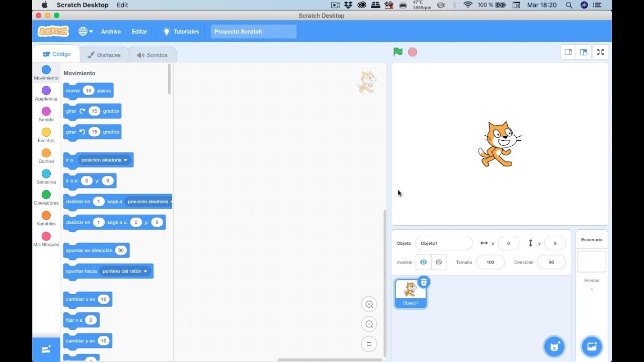This screenshot has height=362, width=644.
Task: Click the Proyecto Scratch title field
Action: (x=254, y=31)
